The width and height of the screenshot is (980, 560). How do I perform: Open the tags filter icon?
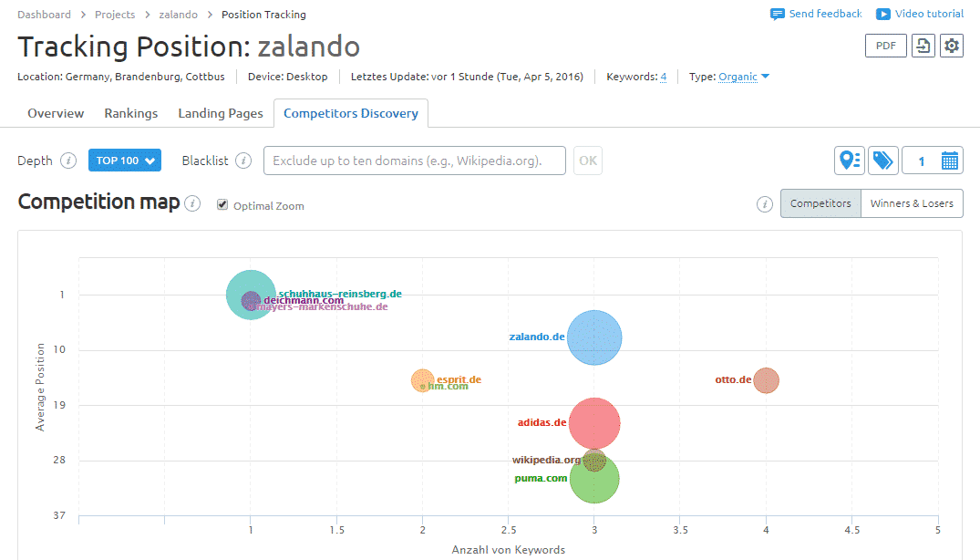click(883, 161)
